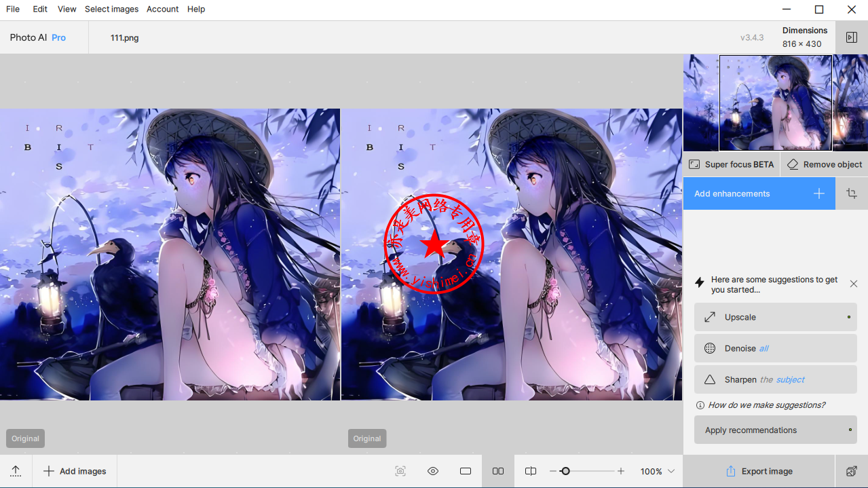Open the Help menu
This screenshot has width=868, height=488.
click(x=196, y=10)
